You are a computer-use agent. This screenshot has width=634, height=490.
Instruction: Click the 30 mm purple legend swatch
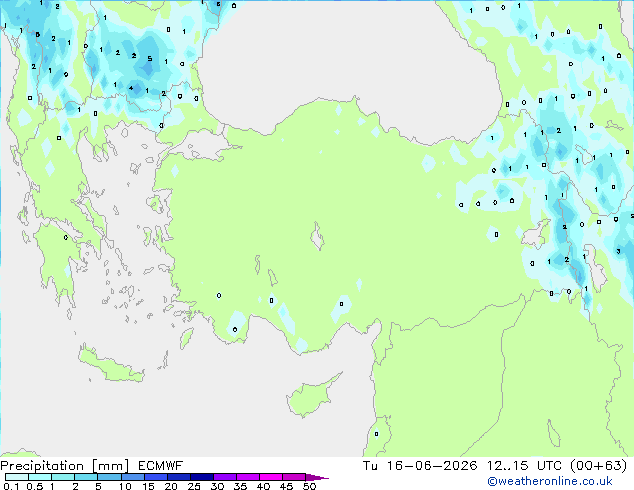point(225,477)
